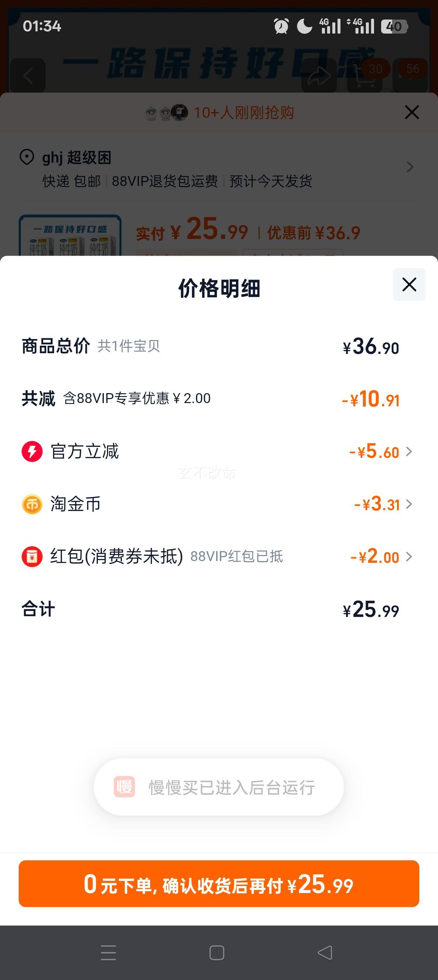Tap the back arrow icon
The image size is (438, 980).
[28, 76]
